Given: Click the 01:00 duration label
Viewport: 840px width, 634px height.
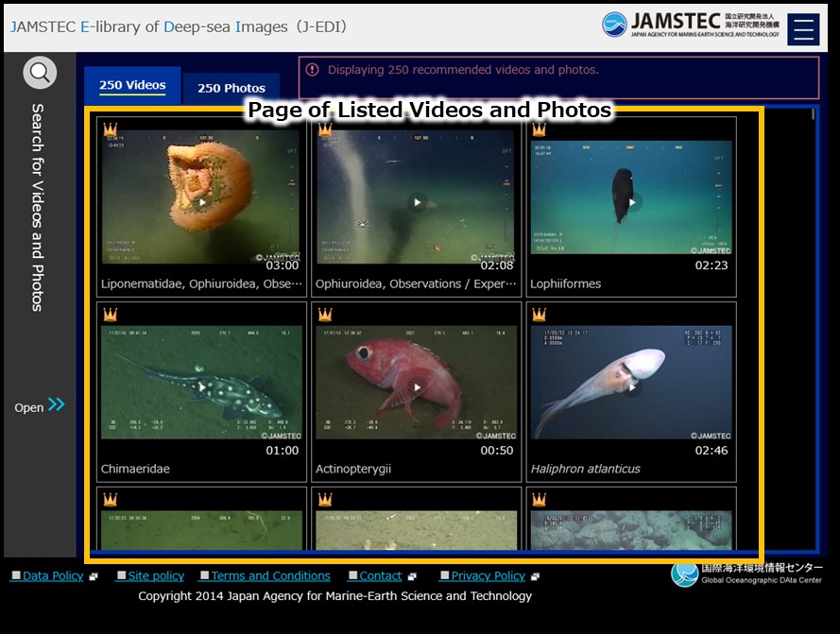Looking at the screenshot, I should [283, 451].
